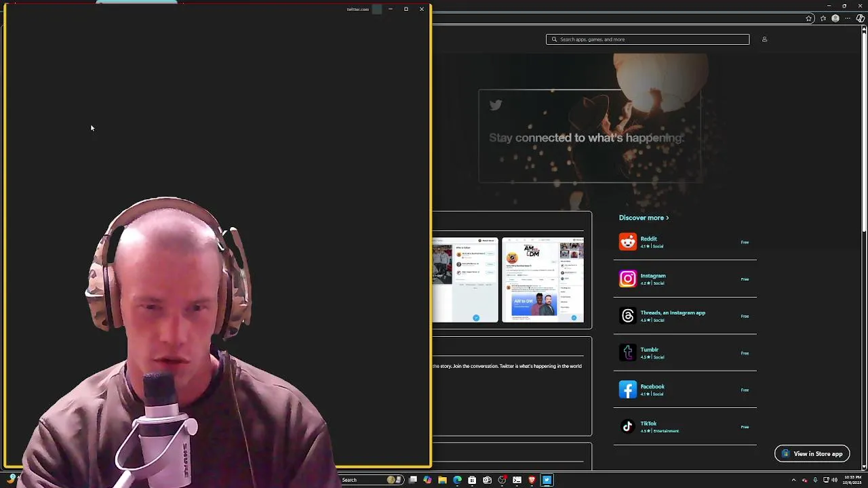Viewport: 868px width, 488px height.
Task: Open the Reddit app title link
Action: coord(648,239)
